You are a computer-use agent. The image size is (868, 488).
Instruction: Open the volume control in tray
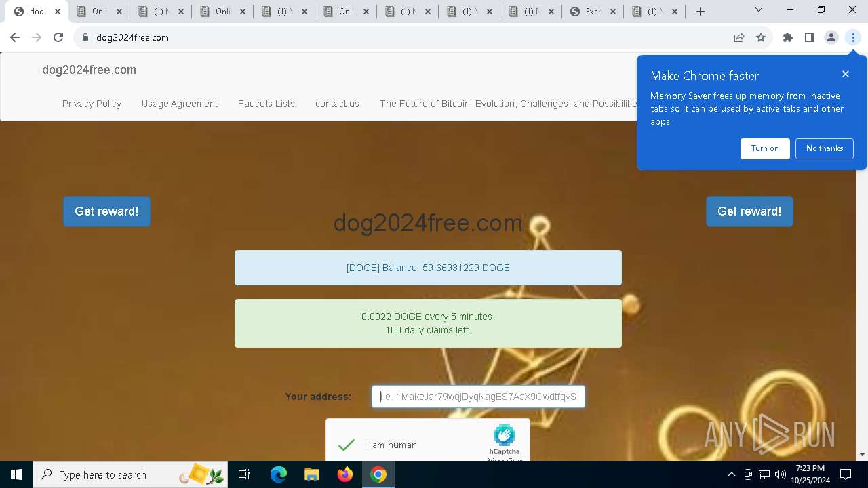[x=781, y=474]
